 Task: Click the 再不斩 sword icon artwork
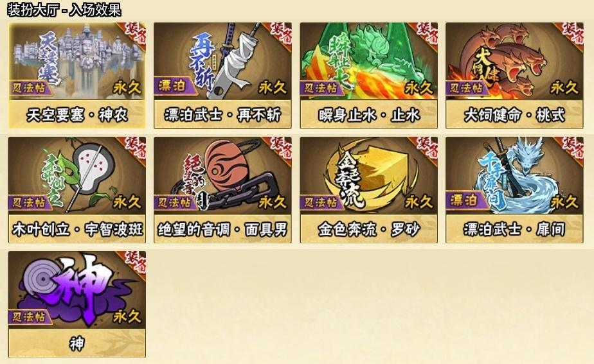pyautogui.click(x=222, y=61)
